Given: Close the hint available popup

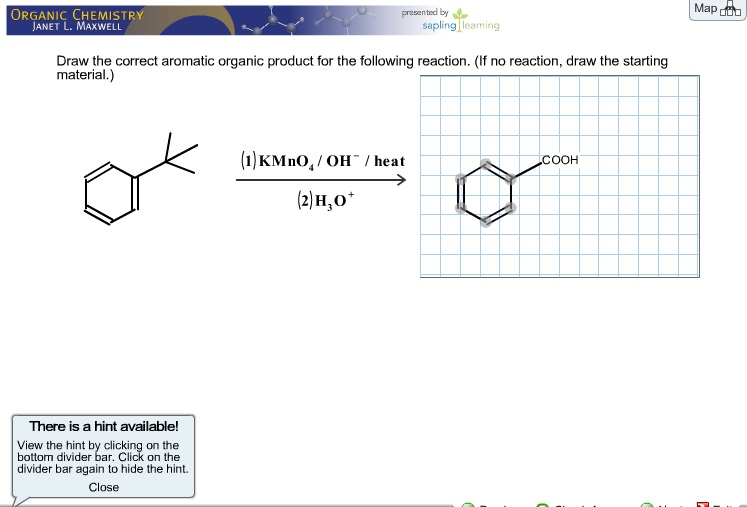Looking at the screenshot, I should pos(103,487).
